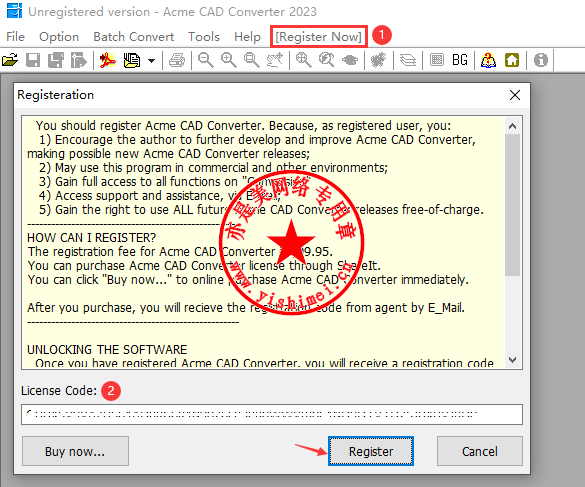Close the Registeration dialog

(515, 95)
